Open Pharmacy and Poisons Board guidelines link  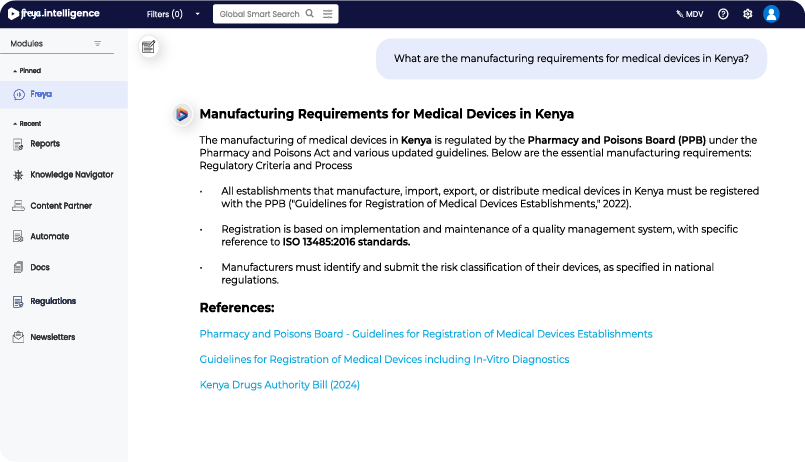tap(425, 334)
